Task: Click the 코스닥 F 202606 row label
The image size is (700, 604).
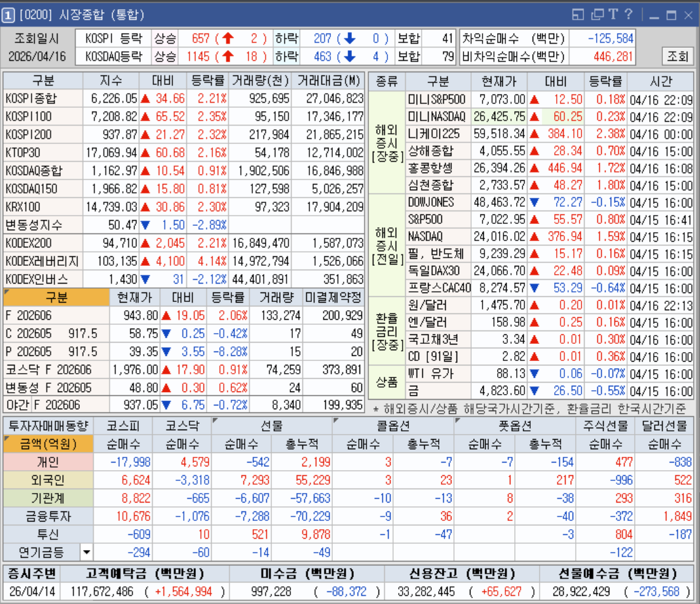Action: 56,370
